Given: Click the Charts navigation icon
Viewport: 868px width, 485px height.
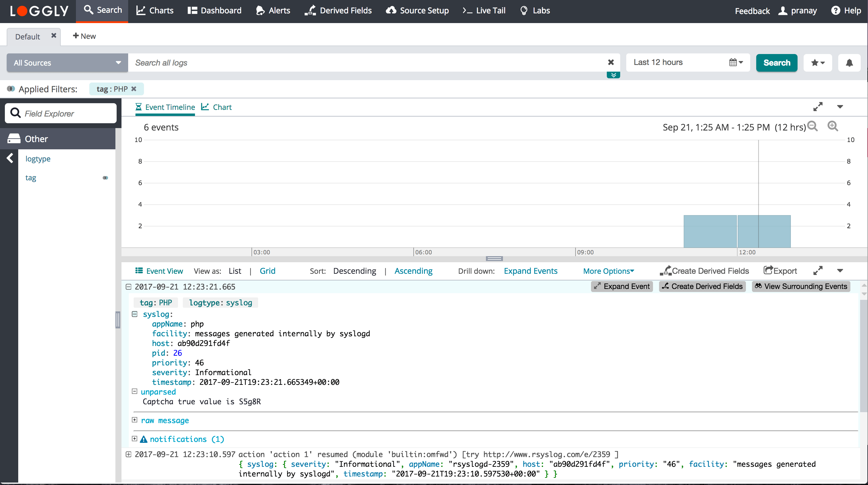Looking at the screenshot, I should pyautogui.click(x=141, y=11).
